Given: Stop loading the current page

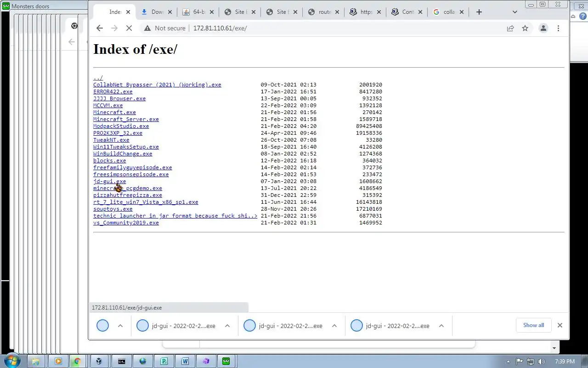Looking at the screenshot, I should tap(129, 28).
